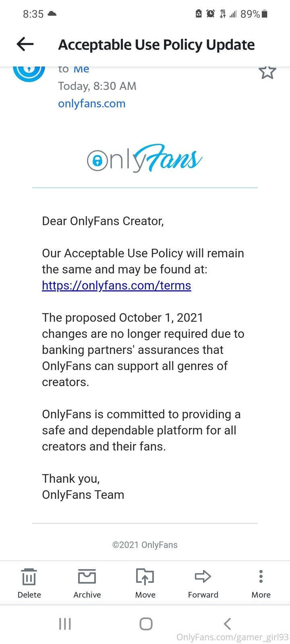
Task: Star this email message
Action: [267, 72]
